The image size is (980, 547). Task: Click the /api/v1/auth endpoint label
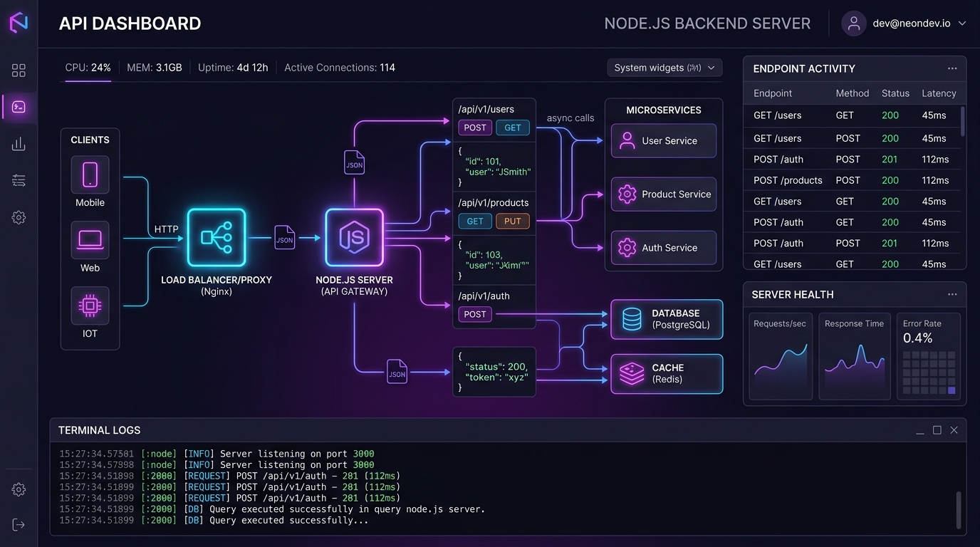484,296
